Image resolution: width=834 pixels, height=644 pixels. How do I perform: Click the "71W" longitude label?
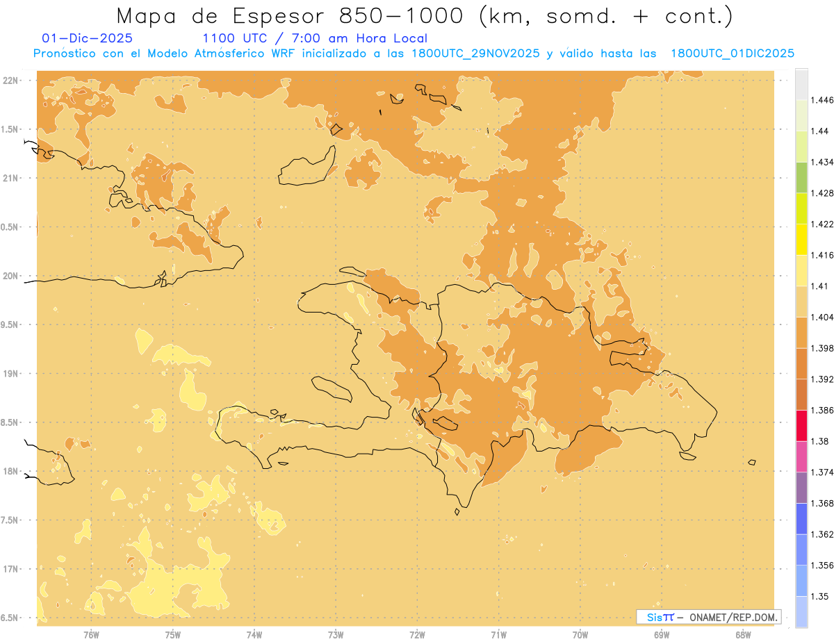click(x=498, y=635)
